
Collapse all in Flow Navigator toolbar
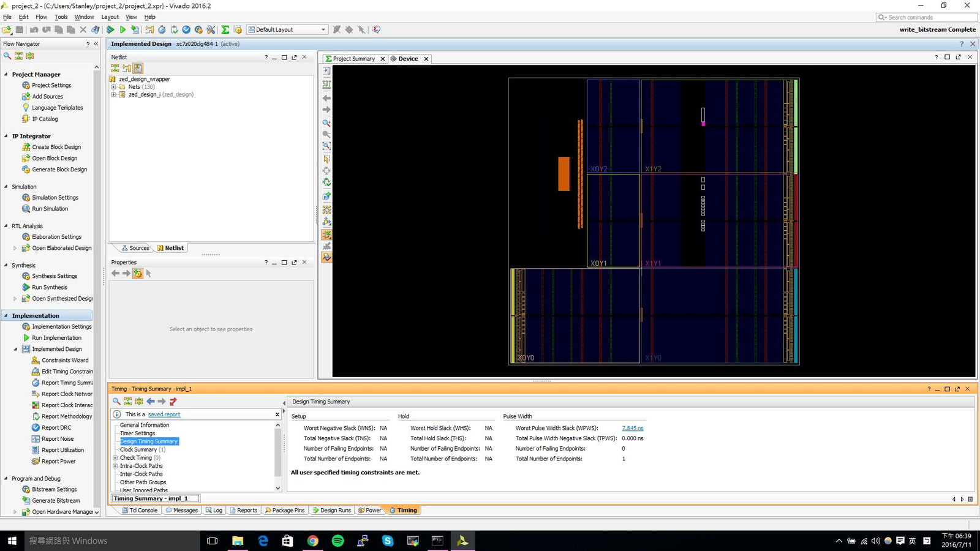click(x=18, y=56)
